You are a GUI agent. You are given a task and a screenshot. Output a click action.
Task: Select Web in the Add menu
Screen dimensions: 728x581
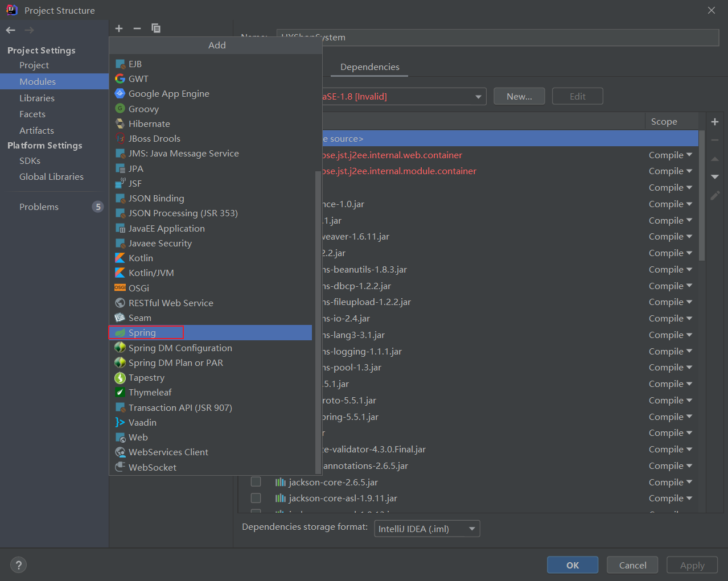tap(210, 437)
